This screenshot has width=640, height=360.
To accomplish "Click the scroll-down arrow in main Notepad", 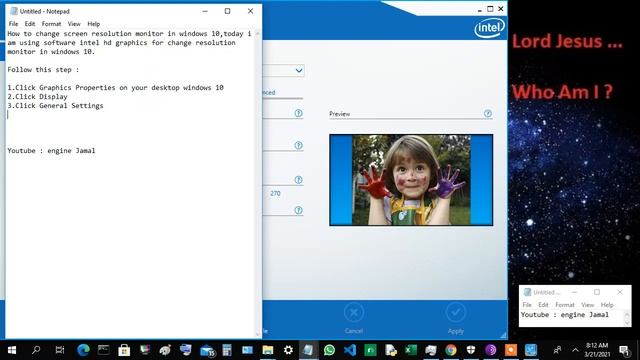I will [x=258, y=334].
